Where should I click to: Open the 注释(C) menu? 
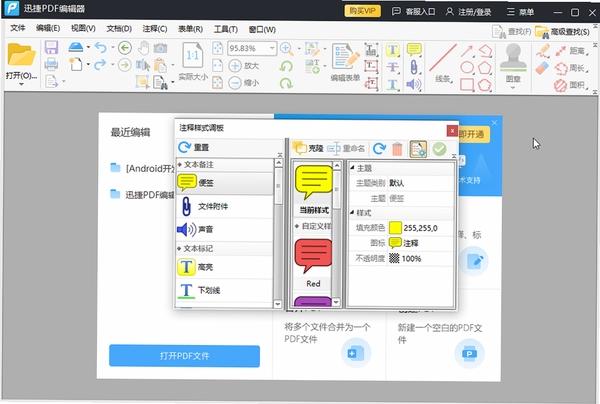pos(155,29)
